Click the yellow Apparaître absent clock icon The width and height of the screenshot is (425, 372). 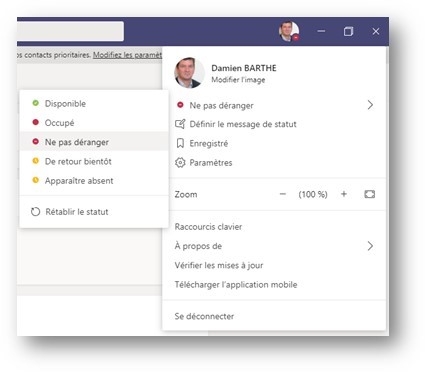tap(35, 180)
